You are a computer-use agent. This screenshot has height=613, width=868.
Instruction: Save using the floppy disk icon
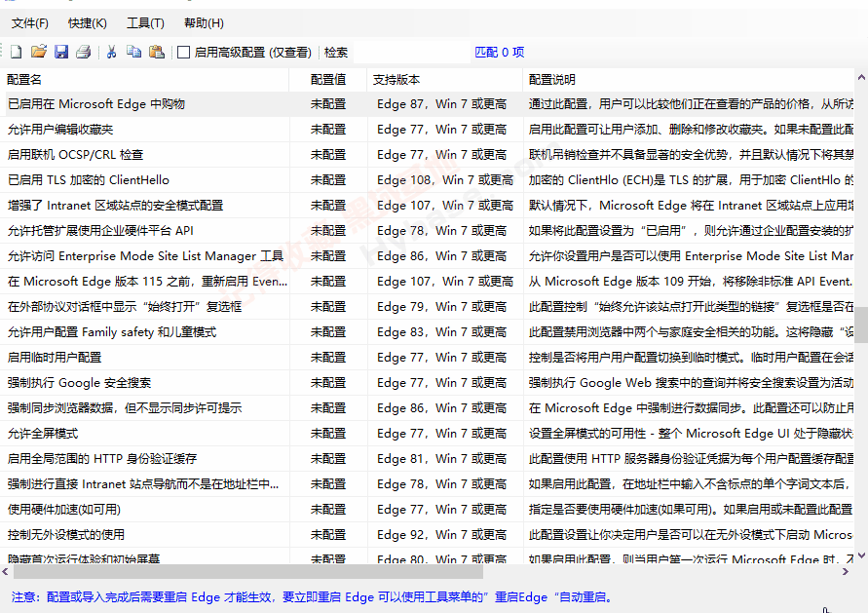coord(61,52)
